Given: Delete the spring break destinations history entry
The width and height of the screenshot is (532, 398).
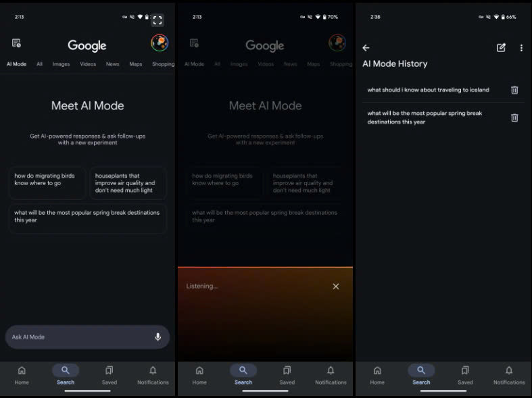Looking at the screenshot, I should click(x=514, y=118).
